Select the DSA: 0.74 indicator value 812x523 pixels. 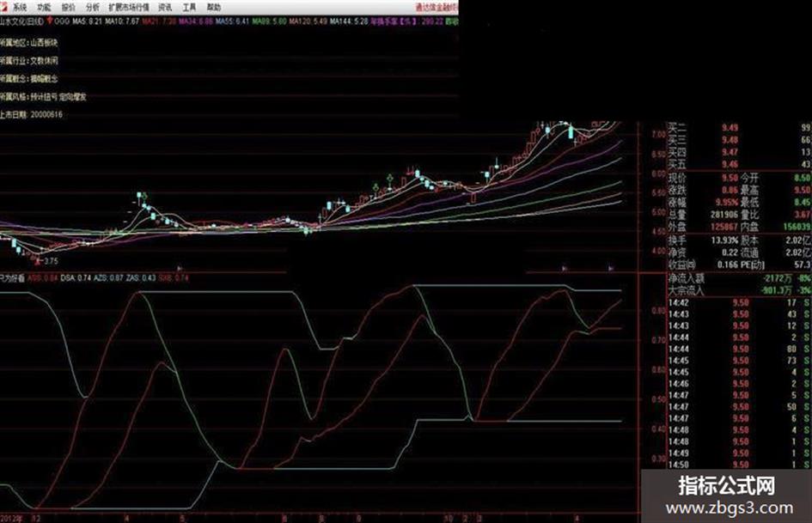[75, 278]
